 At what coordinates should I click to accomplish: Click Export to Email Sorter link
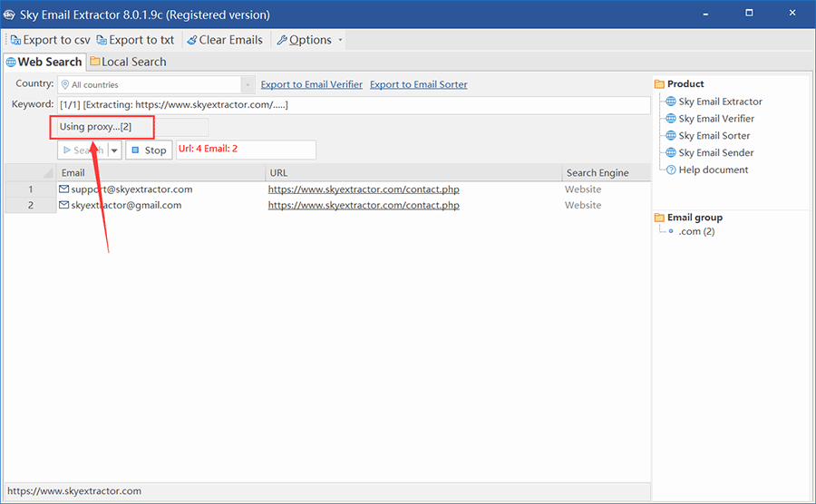pyautogui.click(x=418, y=84)
